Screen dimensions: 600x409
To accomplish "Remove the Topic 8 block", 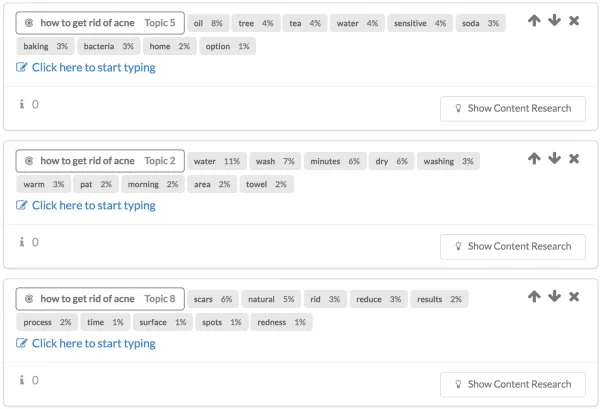I will 574,297.
